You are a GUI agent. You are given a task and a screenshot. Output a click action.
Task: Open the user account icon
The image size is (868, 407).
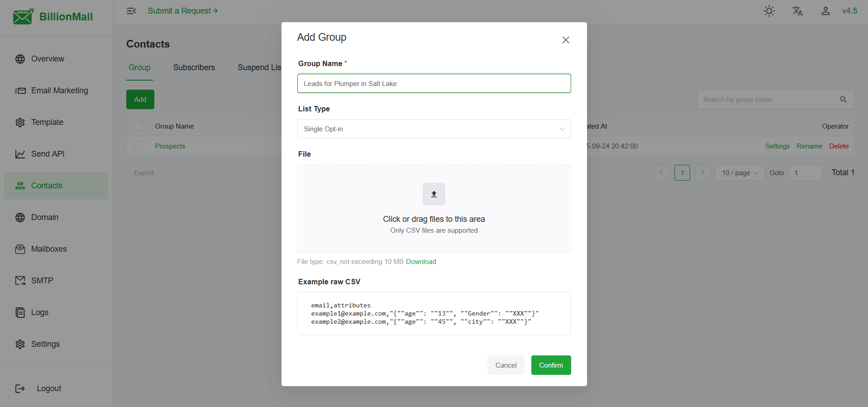tap(825, 11)
